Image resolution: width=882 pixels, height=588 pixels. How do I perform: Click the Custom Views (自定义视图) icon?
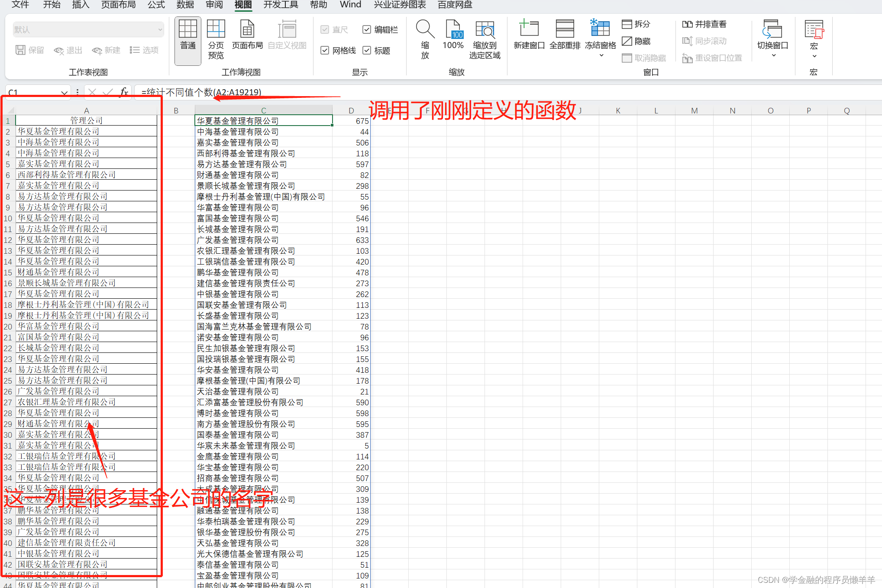pos(287,36)
